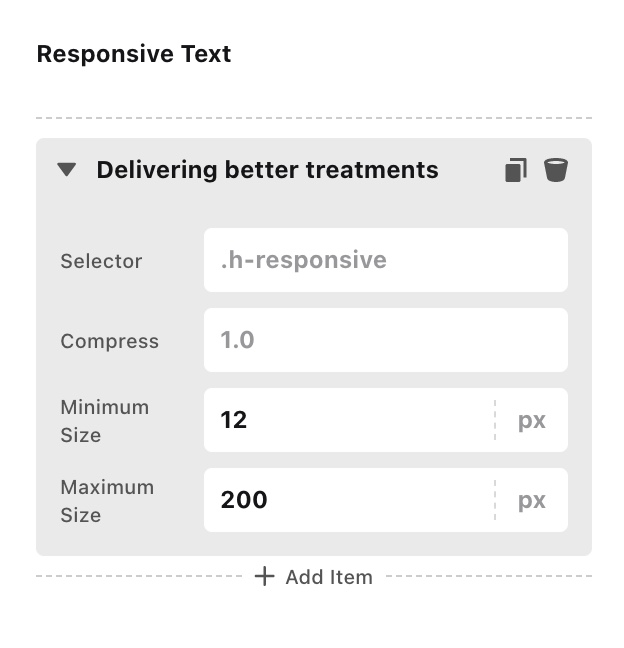Change the Maximum Size px unit

(532, 500)
